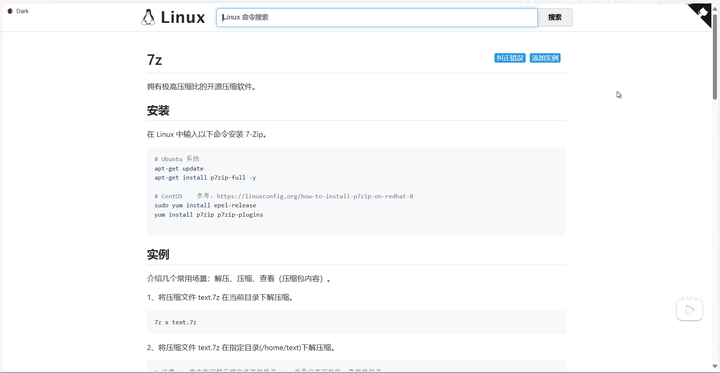Screen dimensions: 720x373
Task: Click the 纠正错误 button
Action: 510,58
